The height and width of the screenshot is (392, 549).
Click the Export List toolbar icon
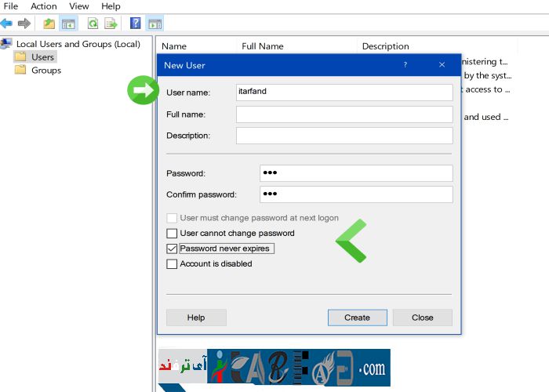[x=111, y=24]
